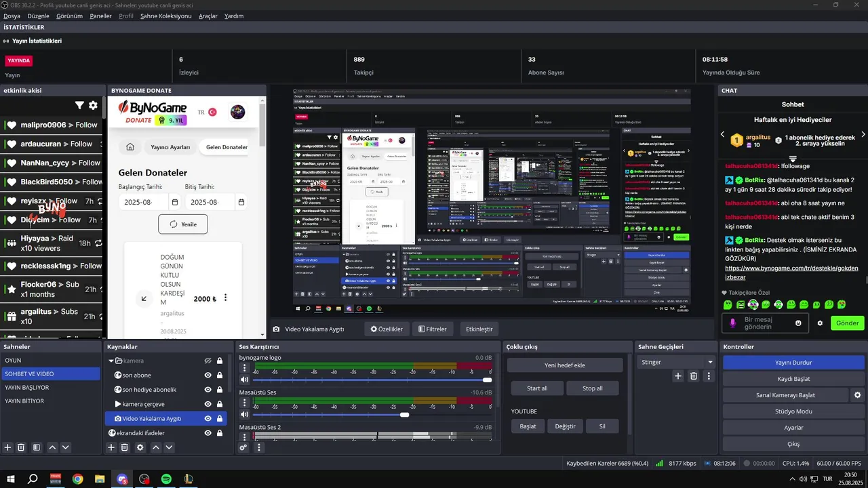Viewport: 868px width, 488px height.
Task: Open scene filters icon in Sahneler
Action: tap(37, 447)
